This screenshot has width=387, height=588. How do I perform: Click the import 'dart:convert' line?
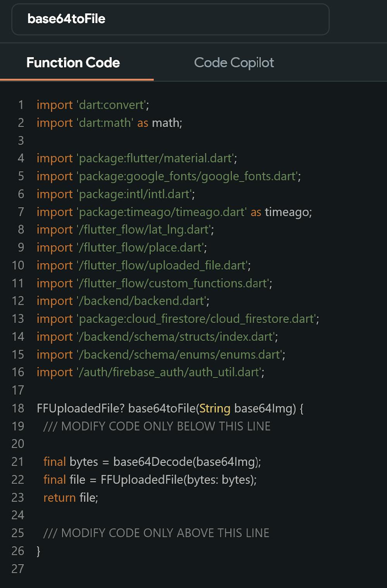(x=93, y=105)
